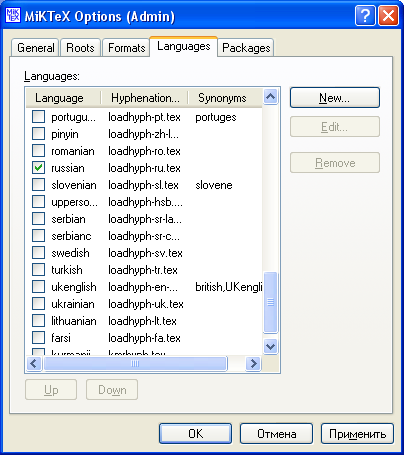Enable the lithuanian language checkbox
This screenshot has width=404, height=455.
point(38,321)
